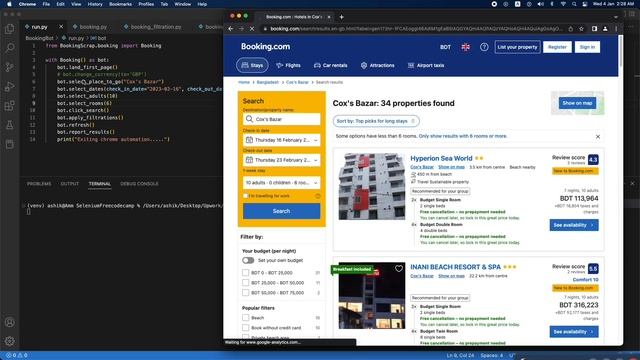Viewport: 640px width, 360px height.
Task: Stop page loading in Chrome
Action: coord(252,29)
